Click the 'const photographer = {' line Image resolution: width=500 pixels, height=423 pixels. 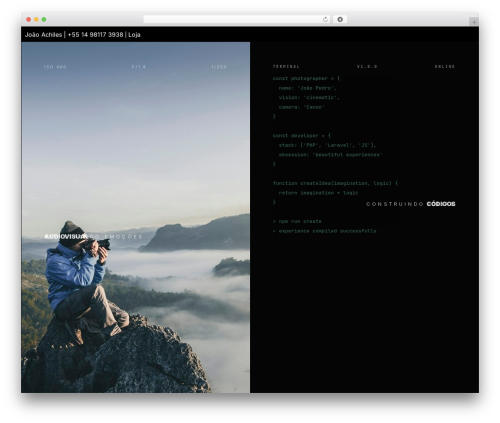pyautogui.click(x=306, y=79)
